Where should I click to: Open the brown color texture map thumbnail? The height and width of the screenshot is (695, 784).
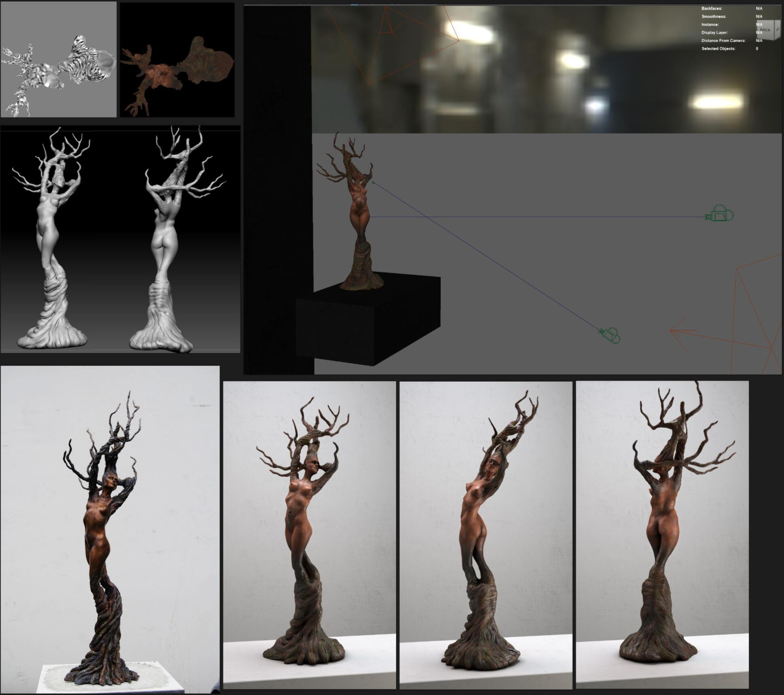[x=177, y=60]
